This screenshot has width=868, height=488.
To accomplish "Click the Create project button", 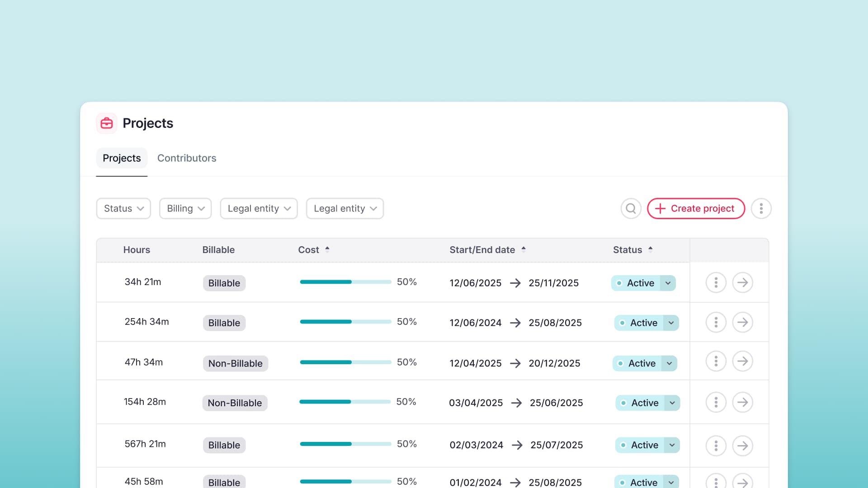I will [696, 208].
